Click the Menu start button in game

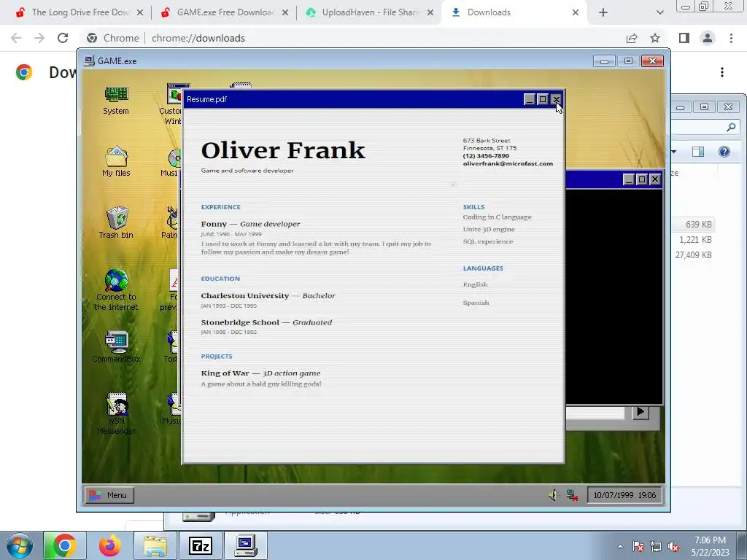(109, 495)
